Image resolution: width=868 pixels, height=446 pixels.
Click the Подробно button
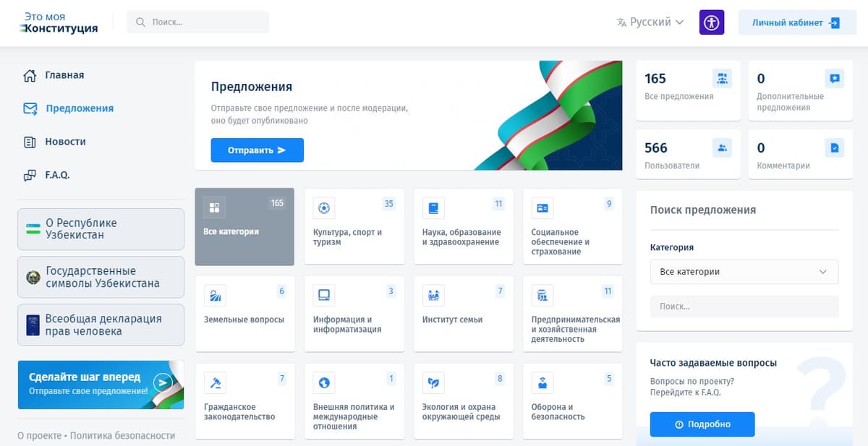coord(702,424)
